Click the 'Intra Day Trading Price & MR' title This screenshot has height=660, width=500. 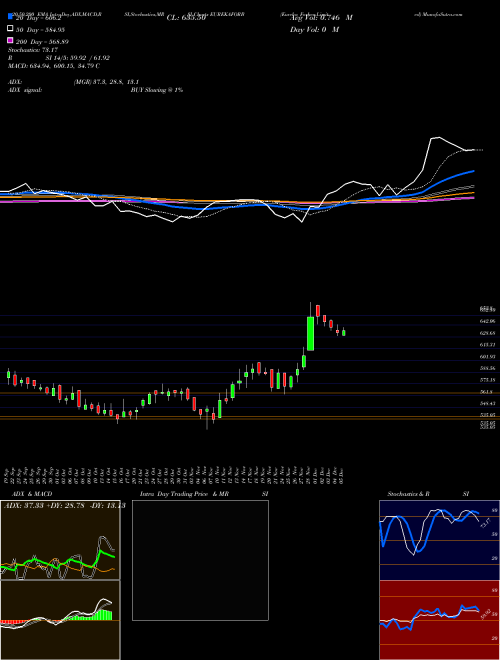[184, 494]
